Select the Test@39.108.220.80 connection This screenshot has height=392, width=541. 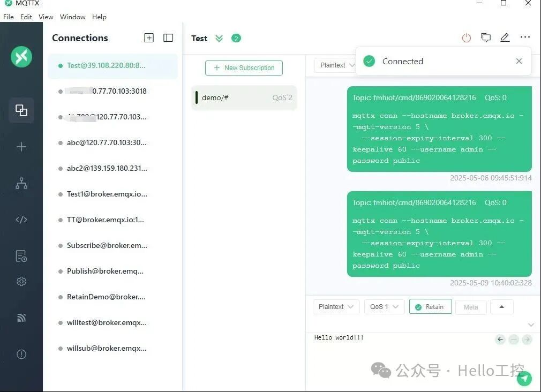point(113,65)
